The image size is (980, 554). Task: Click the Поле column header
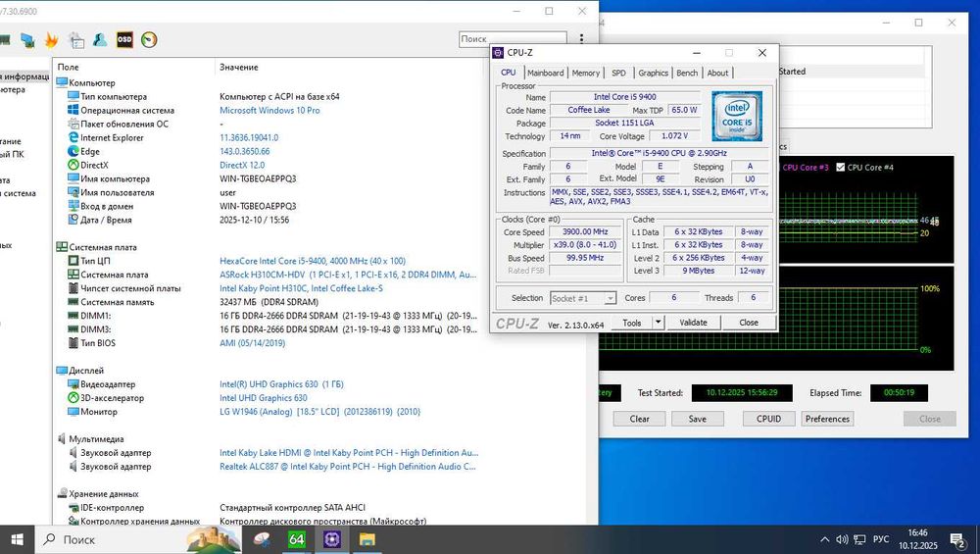coord(69,67)
